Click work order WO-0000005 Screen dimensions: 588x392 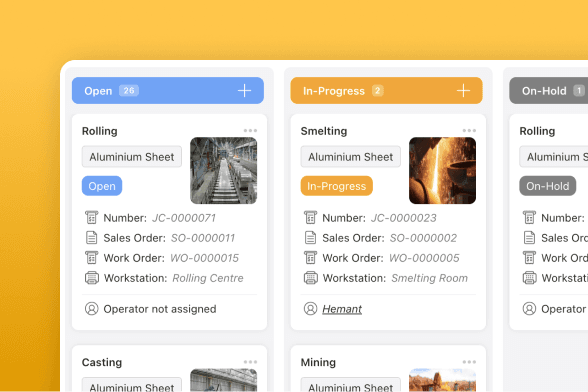coord(424,258)
